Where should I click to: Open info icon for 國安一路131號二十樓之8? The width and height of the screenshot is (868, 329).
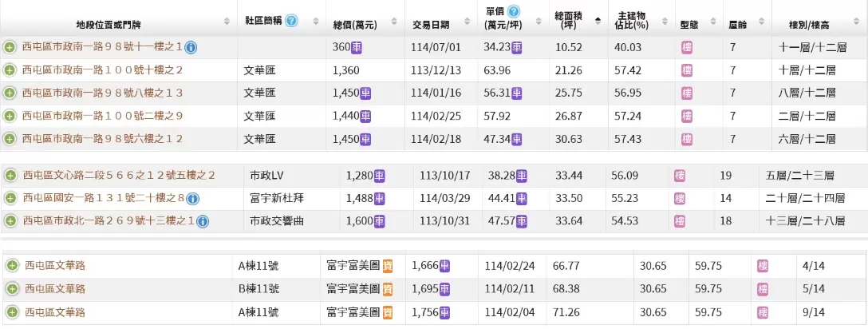click(192, 198)
